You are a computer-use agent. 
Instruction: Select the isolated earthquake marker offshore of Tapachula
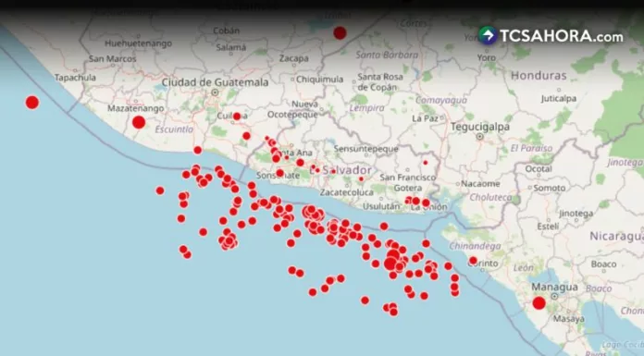(32, 103)
